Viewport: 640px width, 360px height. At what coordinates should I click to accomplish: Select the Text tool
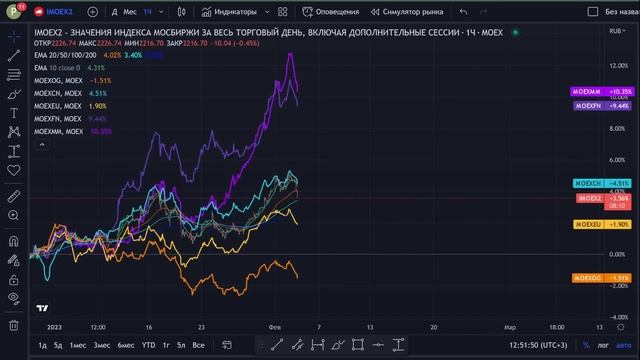point(14,113)
